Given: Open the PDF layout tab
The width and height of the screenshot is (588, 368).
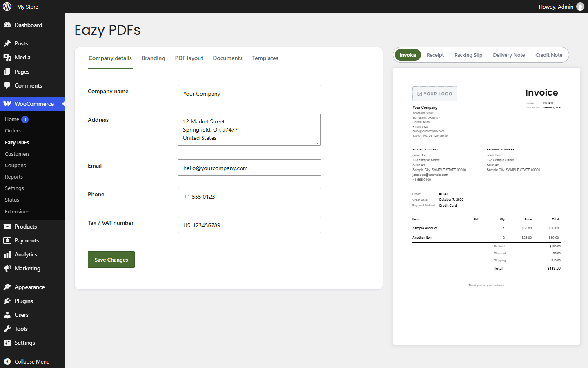Looking at the screenshot, I should click(189, 58).
